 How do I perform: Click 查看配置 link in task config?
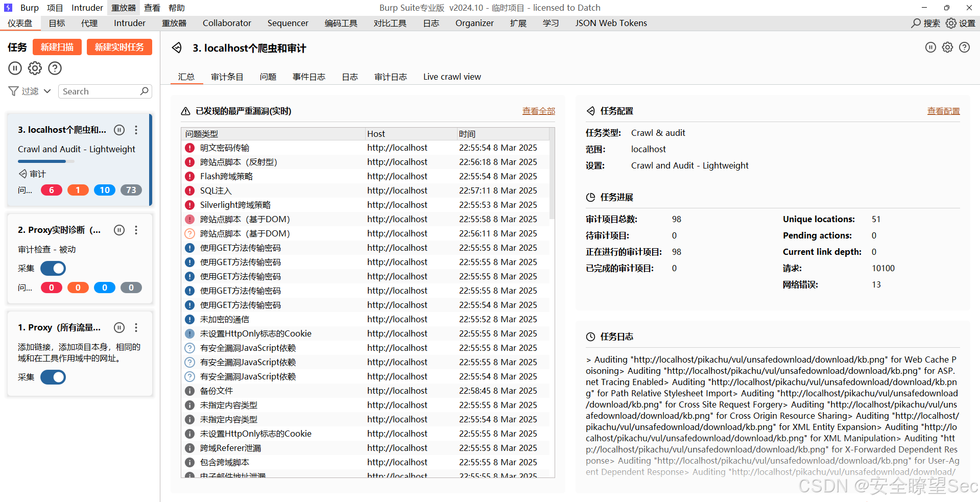[944, 111]
